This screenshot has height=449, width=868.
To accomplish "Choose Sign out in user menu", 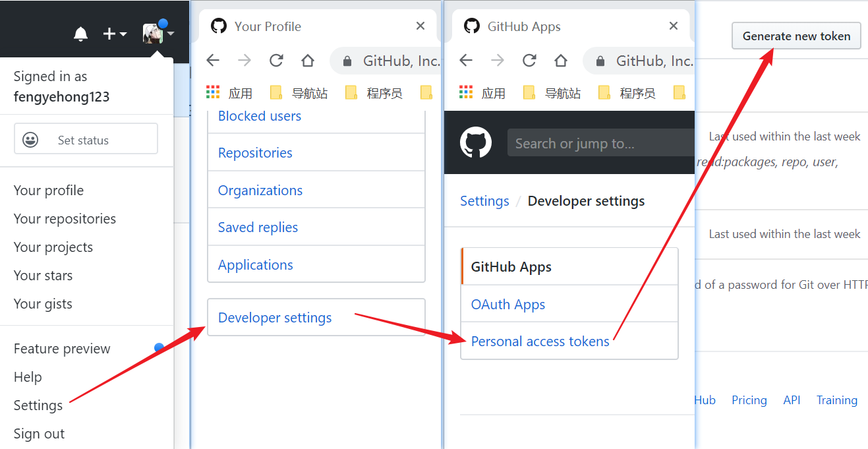I will coord(39,434).
